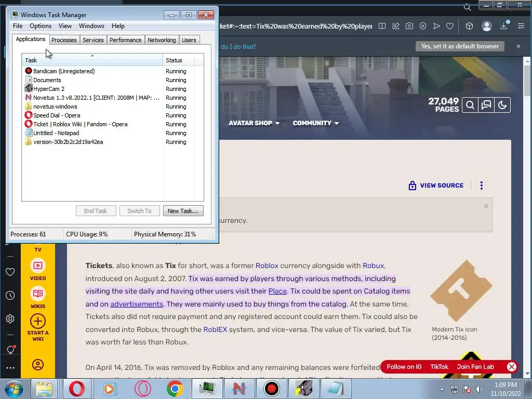This screenshot has width=532, height=399.
Task: Open the advertisements link
Action: 137,304
